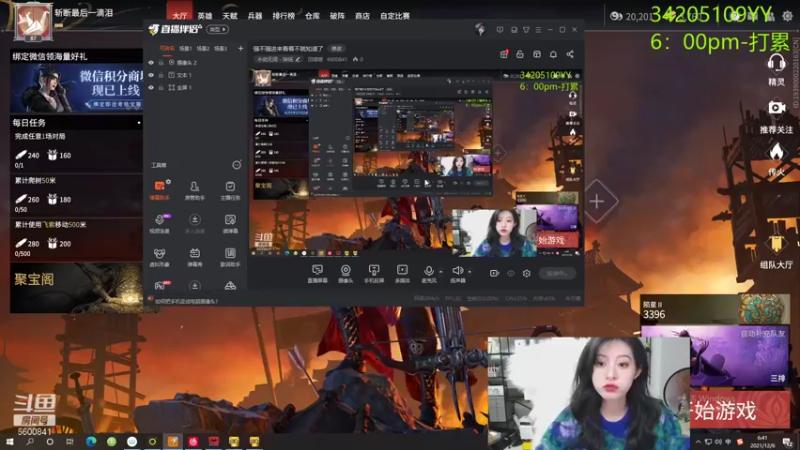Screen dimensions: 800x450
Task: Open the 多人连麦 tool icon
Action: coord(194,223)
